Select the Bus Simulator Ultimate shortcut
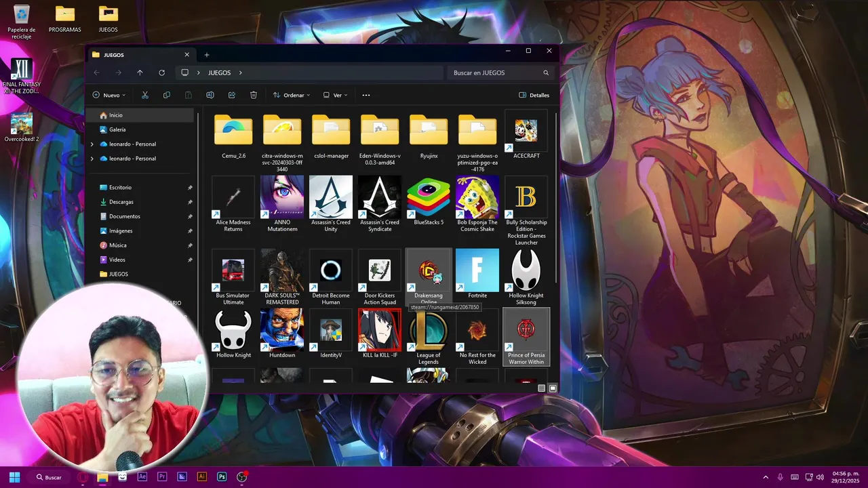Image resolution: width=868 pixels, height=488 pixels. click(x=233, y=277)
